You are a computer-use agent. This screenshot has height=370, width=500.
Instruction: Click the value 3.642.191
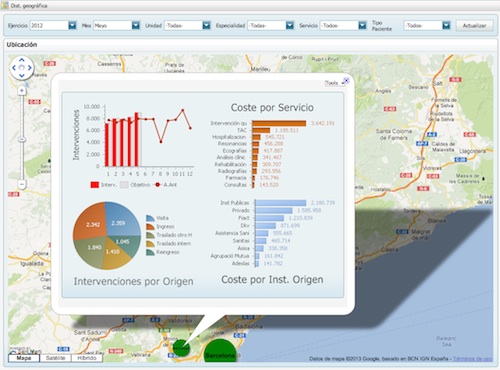coord(323,123)
